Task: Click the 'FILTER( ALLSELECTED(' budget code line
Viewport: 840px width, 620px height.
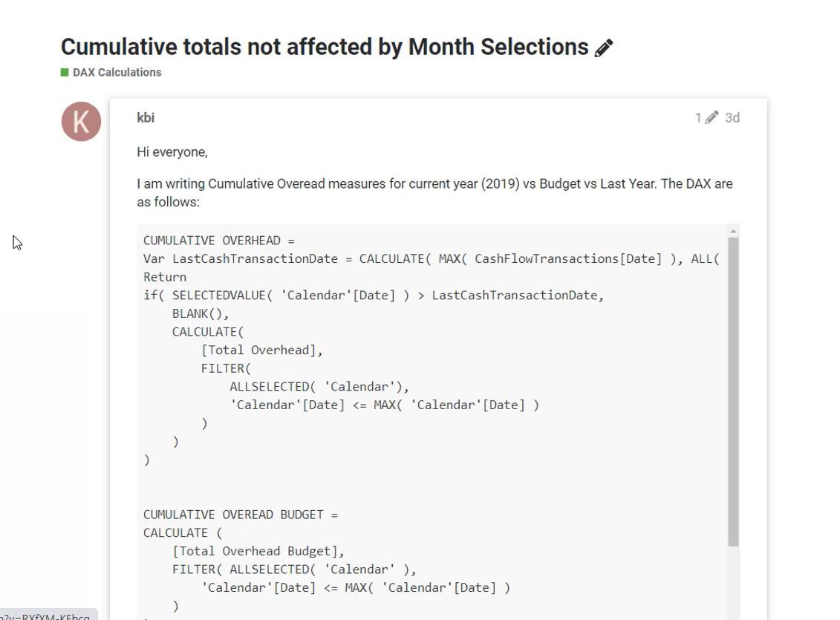Action: pos(294,569)
